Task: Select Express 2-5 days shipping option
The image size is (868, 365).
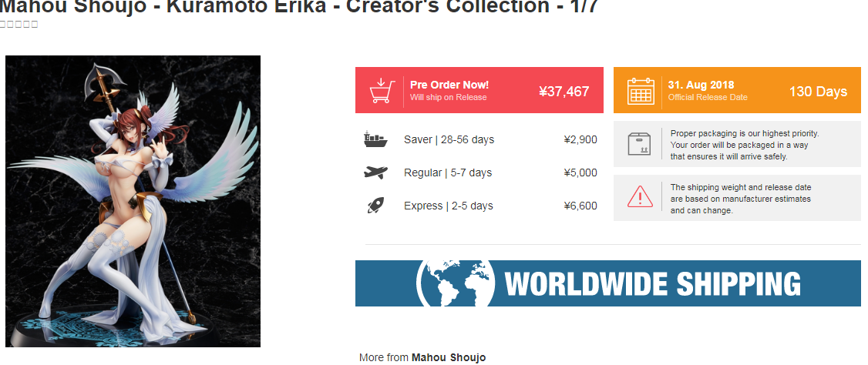Action: (x=480, y=206)
